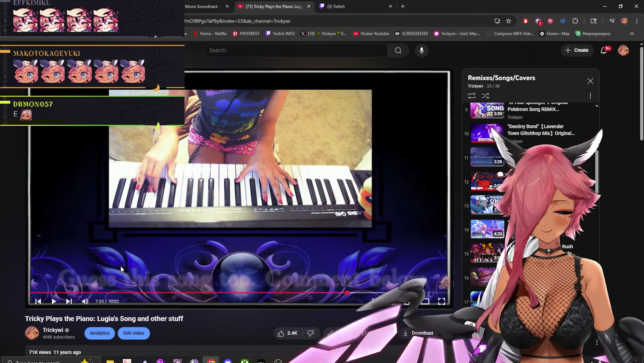Screen dimensions: 644x363
Task: Toggle playlist shuffle mode
Action: point(485,96)
